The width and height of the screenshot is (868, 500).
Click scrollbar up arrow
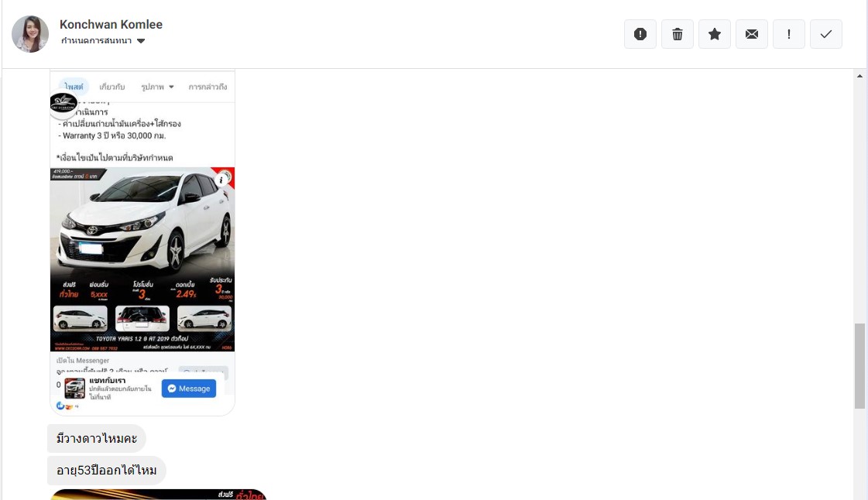(859, 76)
